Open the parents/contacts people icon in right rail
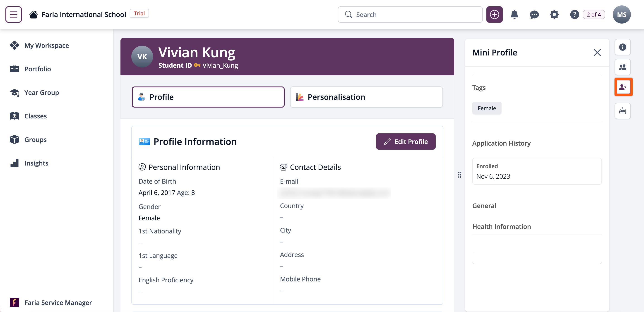 (x=622, y=67)
